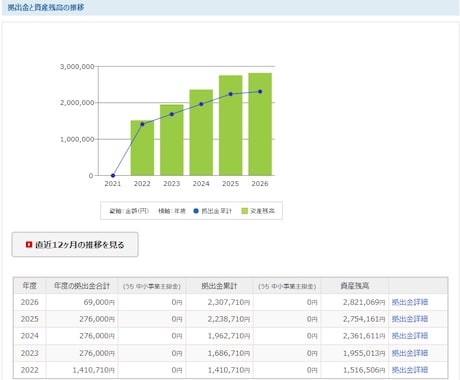Viewport: 460px width, 380px height.
Task: Select the 2025 green bar in chart
Action: 231,125
